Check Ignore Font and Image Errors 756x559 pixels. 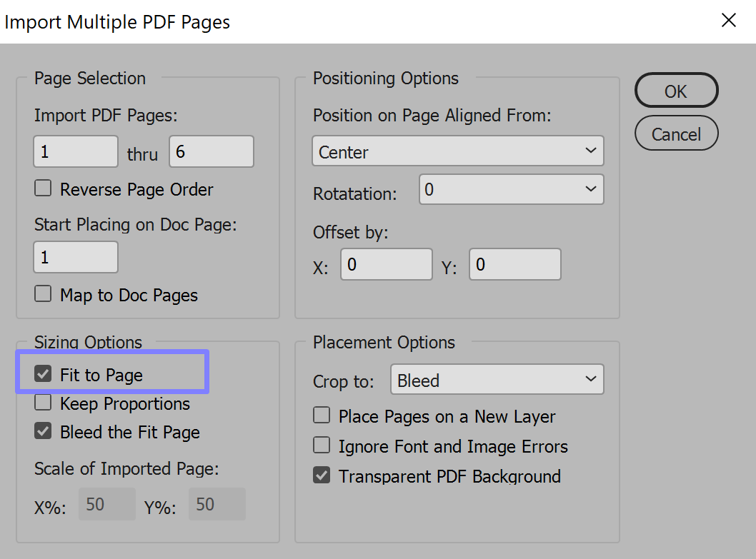pos(322,446)
